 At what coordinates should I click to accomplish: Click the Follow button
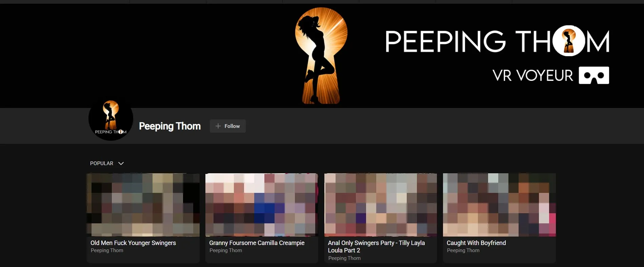coord(228,126)
